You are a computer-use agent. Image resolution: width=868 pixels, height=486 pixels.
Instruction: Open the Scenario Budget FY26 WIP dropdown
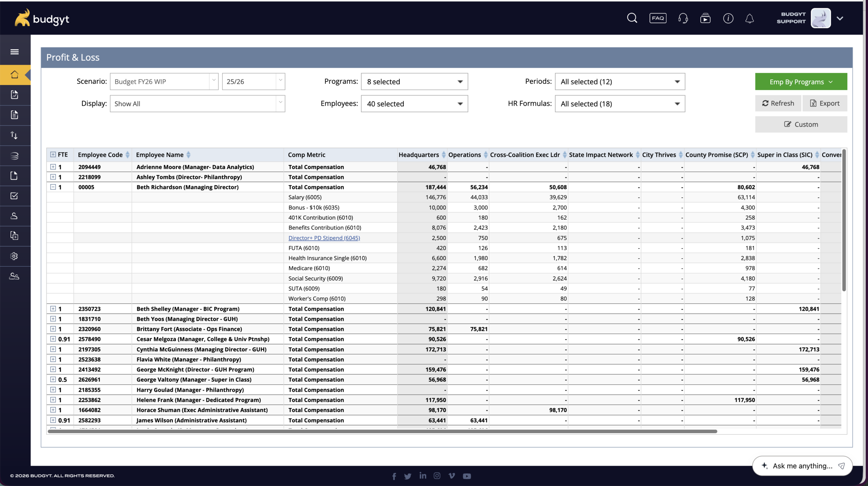(164, 82)
